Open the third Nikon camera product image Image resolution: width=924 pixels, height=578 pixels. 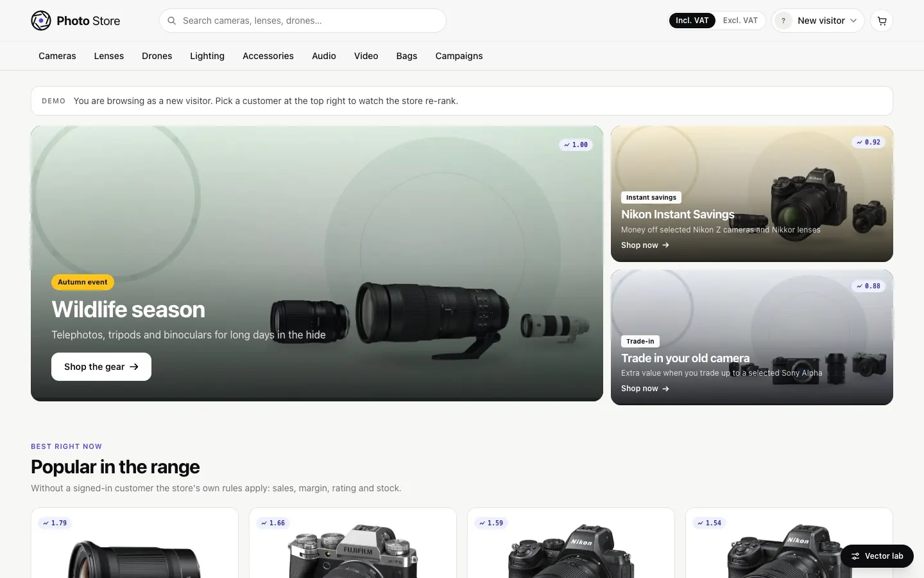pos(571,552)
